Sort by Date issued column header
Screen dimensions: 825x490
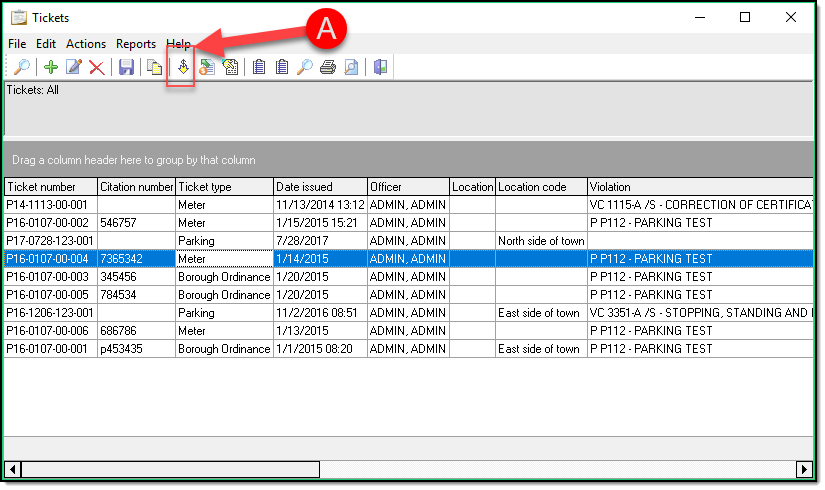(x=319, y=187)
